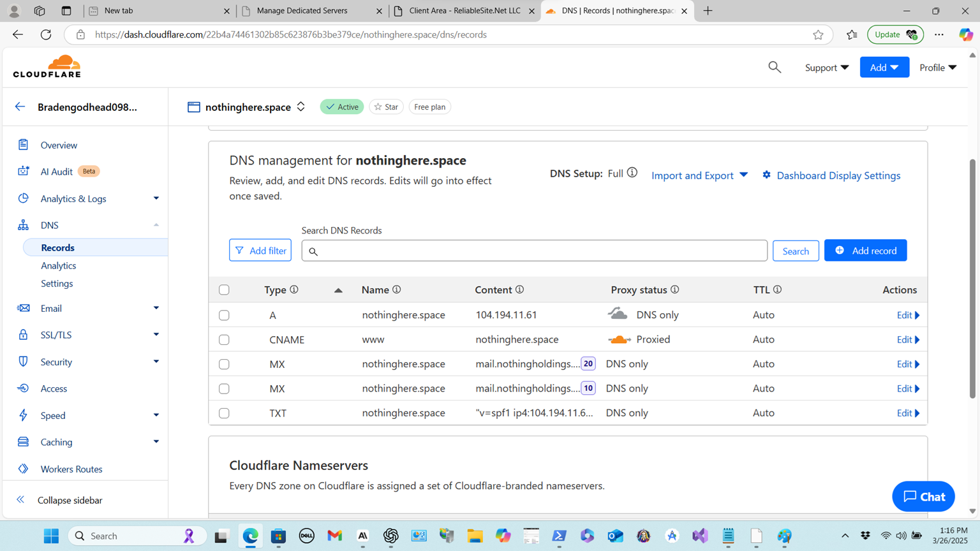Click the SSL/TLS lock icon
The height and width of the screenshot is (551, 980).
pyautogui.click(x=23, y=335)
